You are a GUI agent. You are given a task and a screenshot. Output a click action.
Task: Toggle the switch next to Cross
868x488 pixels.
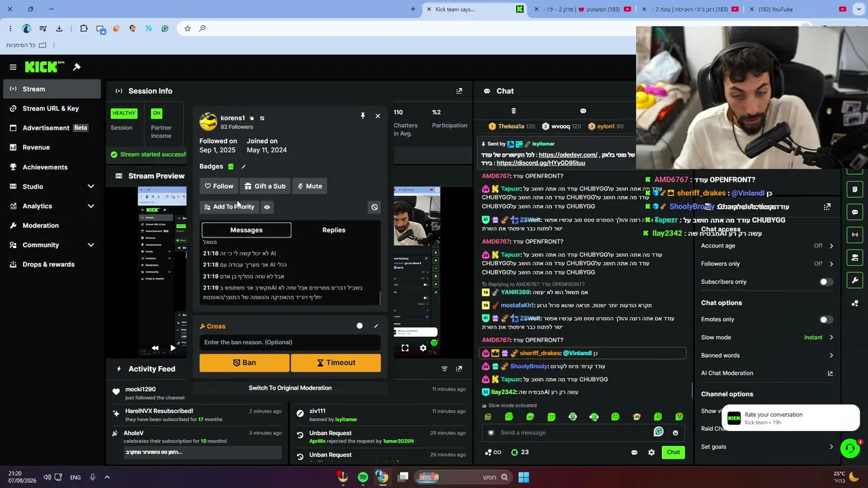click(x=359, y=326)
